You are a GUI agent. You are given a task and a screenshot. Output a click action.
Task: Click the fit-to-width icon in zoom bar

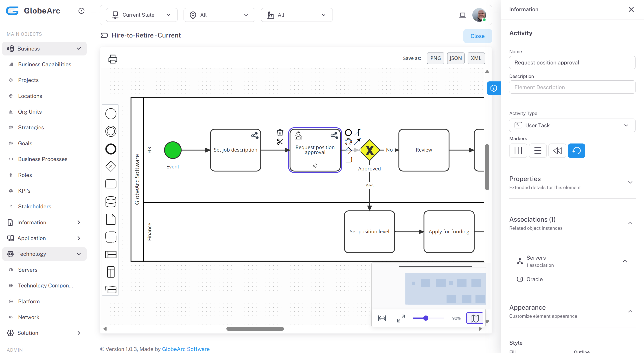pyautogui.click(x=382, y=318)
